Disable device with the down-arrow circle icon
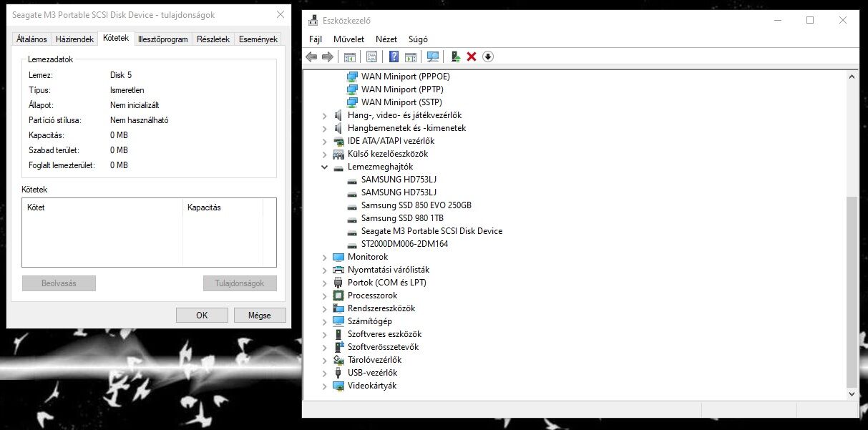Image resolution: width=868 pixels, height=430 pixels. (x=488, y=57)
